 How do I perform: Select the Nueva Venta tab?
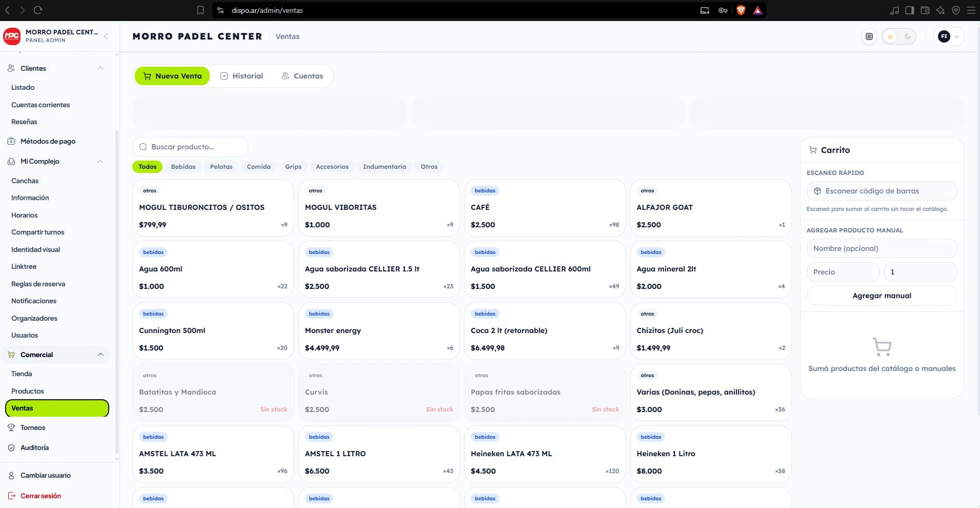pyautogui.click(x=172, y=76)
